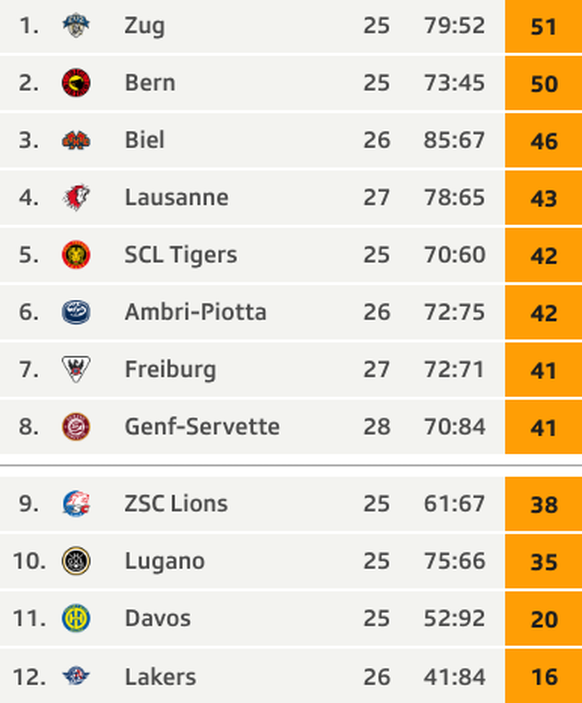Click Davos's orange points cell showing 20
Screen dimensions: 582x703
(543, 618)
